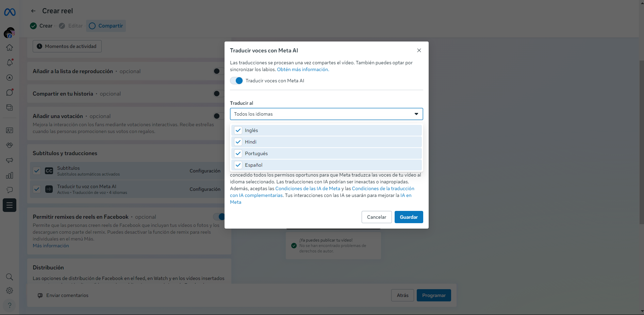644x315 pixels.
Task: Open the Settings gear icon
Action: pyautogui.click(x=10, y=291)
